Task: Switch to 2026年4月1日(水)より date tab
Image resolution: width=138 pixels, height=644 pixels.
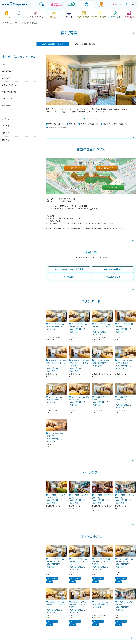Action: coord(85,44)
